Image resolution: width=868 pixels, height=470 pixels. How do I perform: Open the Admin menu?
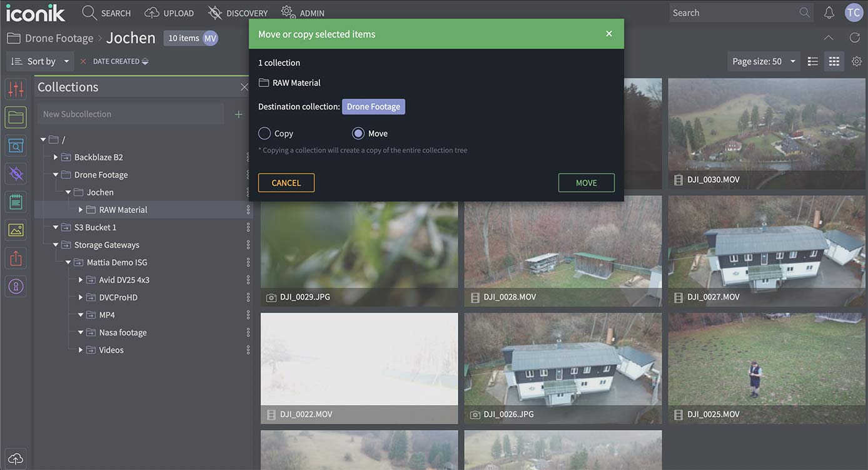(303, 13)
